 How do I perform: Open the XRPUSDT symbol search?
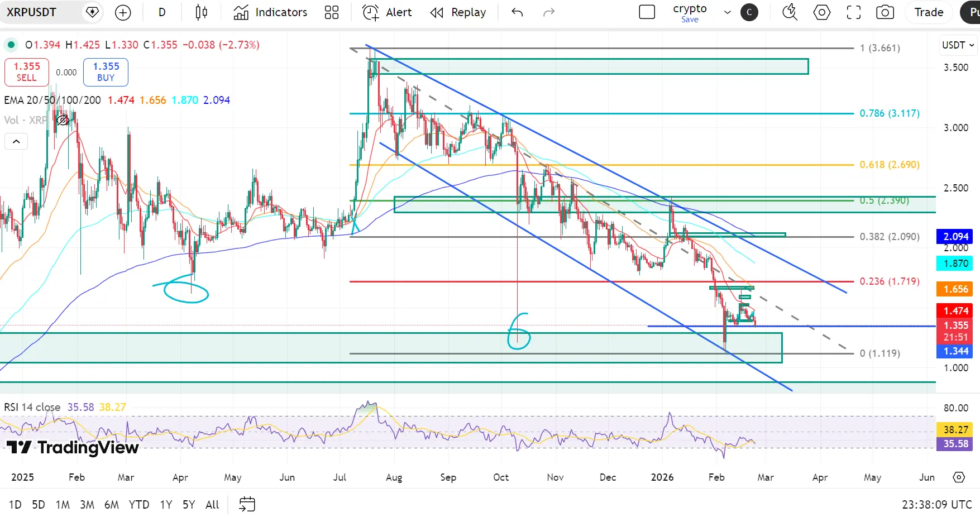[x=32, y=12]
